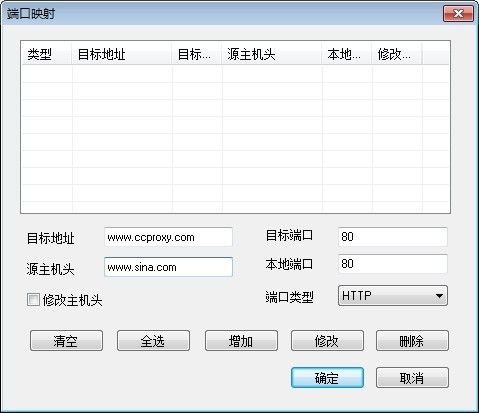
Task: Click into the 本地端口 input field
Action: point(393,264)
